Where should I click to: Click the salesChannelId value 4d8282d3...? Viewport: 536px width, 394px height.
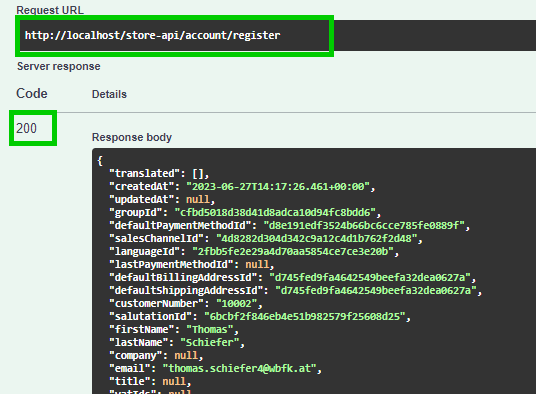click(317, 239)
